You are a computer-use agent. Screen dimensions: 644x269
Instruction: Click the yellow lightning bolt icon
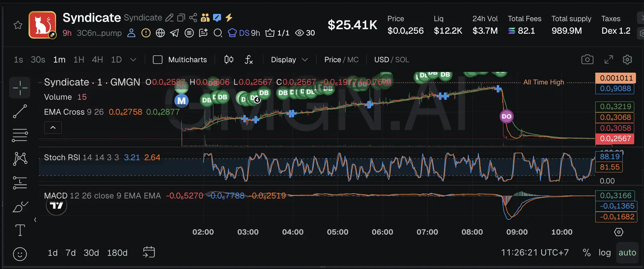229,17
